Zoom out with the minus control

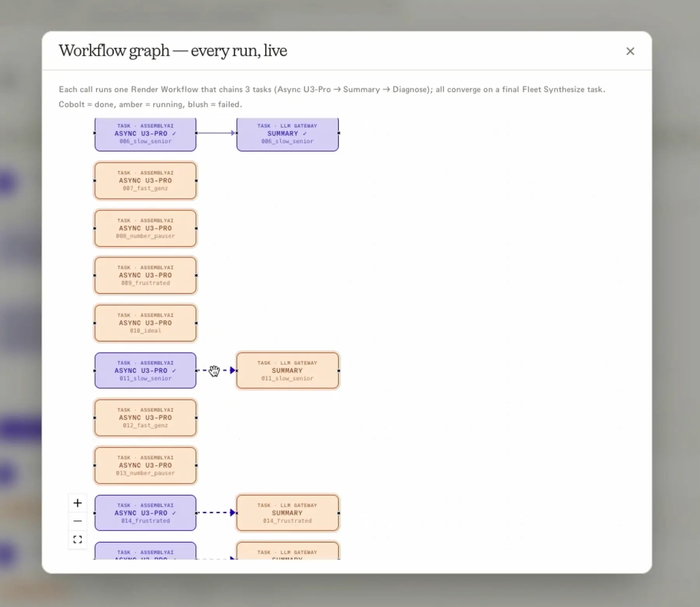(x=77, y=521)
